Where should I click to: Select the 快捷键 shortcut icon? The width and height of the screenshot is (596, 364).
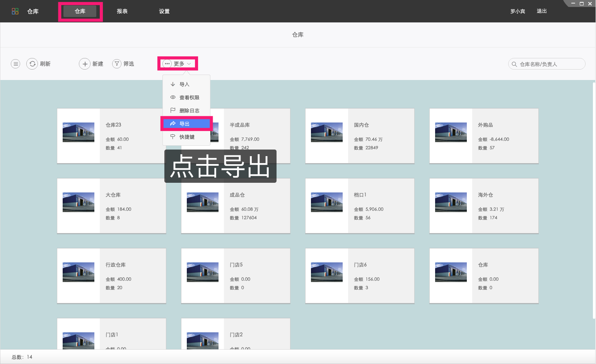point(172,136)
